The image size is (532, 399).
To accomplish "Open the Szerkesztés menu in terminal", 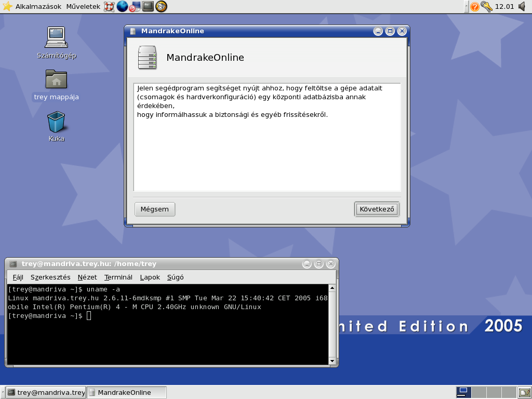I will coord(50,277).
